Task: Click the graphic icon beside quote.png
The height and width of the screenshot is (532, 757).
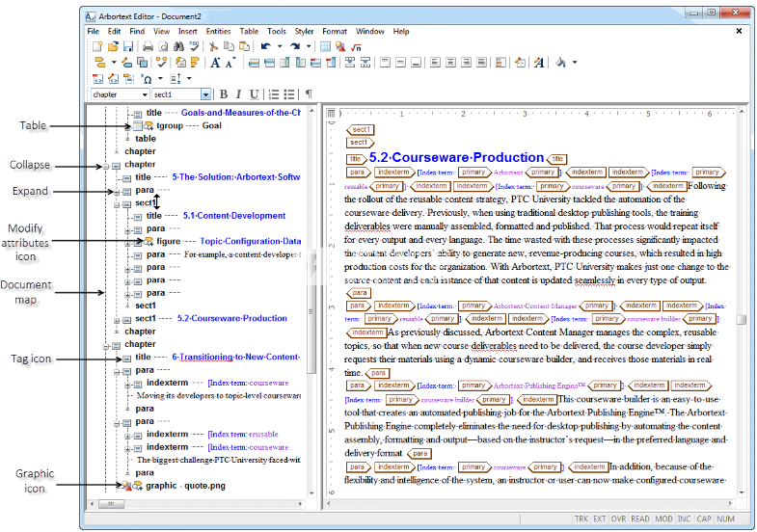Action: 126,486
